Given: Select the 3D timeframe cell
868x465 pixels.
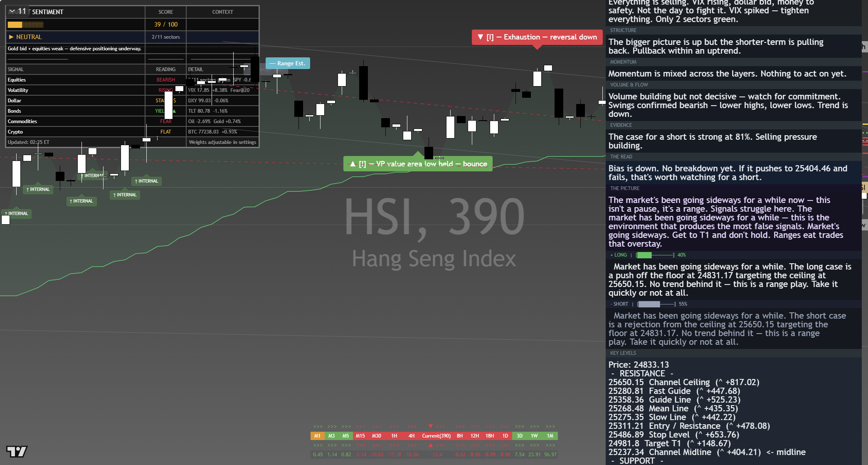Looking at the screenshot, I should click(520, 436).
